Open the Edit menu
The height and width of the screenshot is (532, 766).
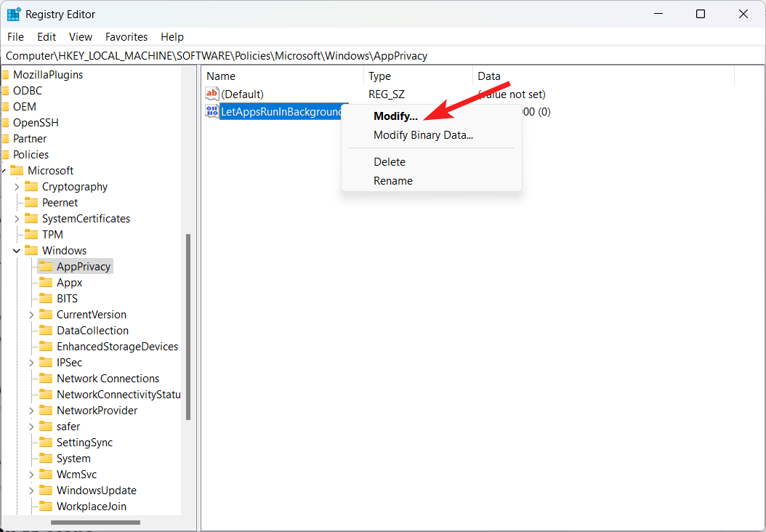[47, 37]
